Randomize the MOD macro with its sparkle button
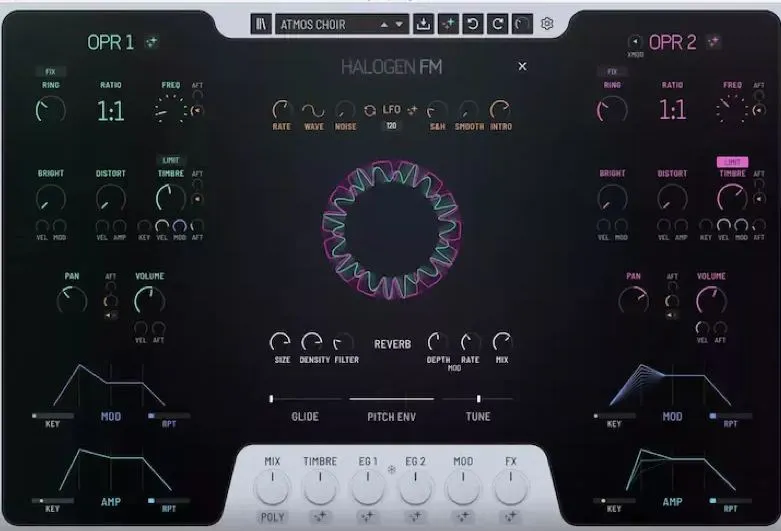Screen dimensions: 781x531 [x=463, y=517]
